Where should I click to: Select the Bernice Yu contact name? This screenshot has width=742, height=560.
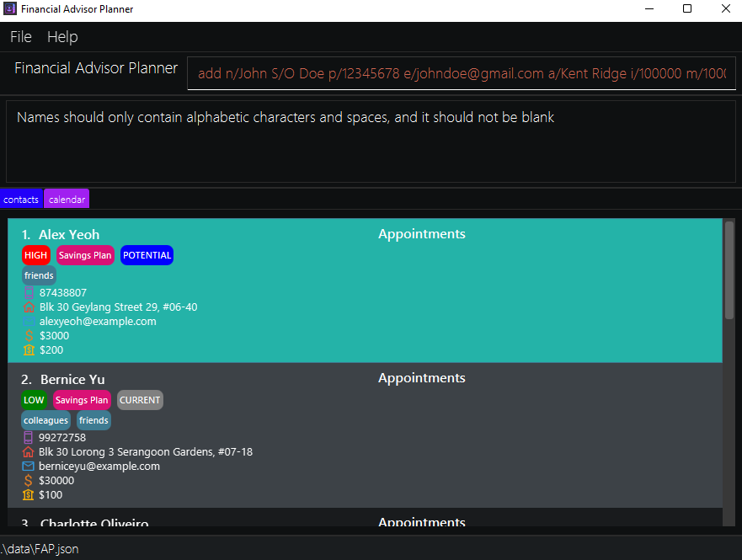pos(72,379)
